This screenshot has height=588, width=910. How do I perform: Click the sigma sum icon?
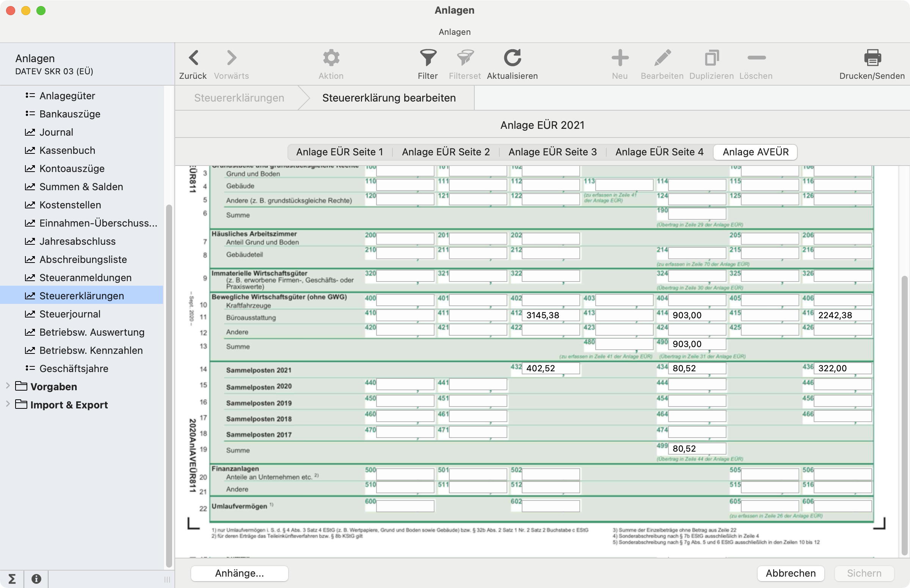[x=12, y=579]
